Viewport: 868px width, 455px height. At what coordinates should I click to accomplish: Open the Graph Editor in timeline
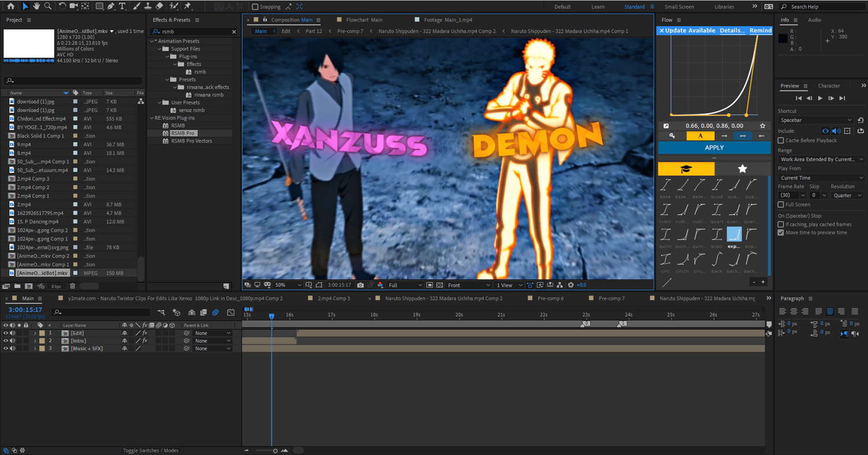click(x=231, y=313)
